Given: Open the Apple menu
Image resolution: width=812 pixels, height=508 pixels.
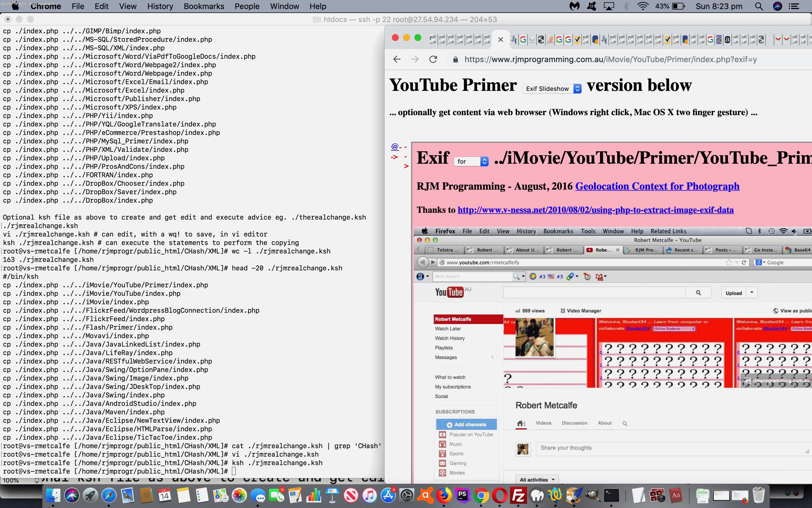Looking at the screenshot, I should coord(16,6).
